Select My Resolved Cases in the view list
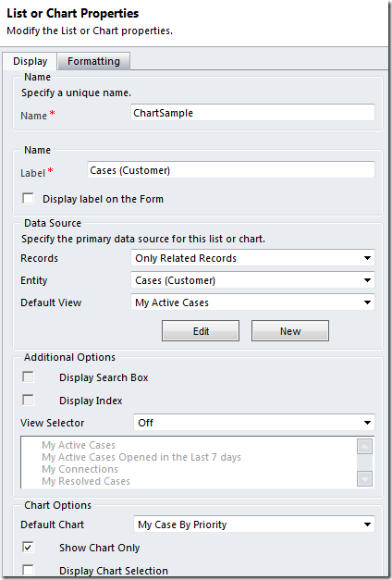The image size is (392, 580). click(86, 481)
